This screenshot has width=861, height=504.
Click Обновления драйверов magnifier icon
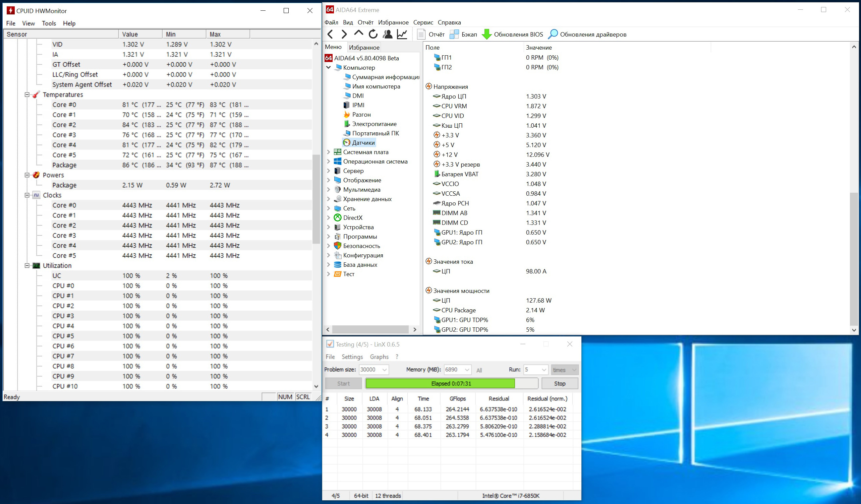[x=553, y=34]
